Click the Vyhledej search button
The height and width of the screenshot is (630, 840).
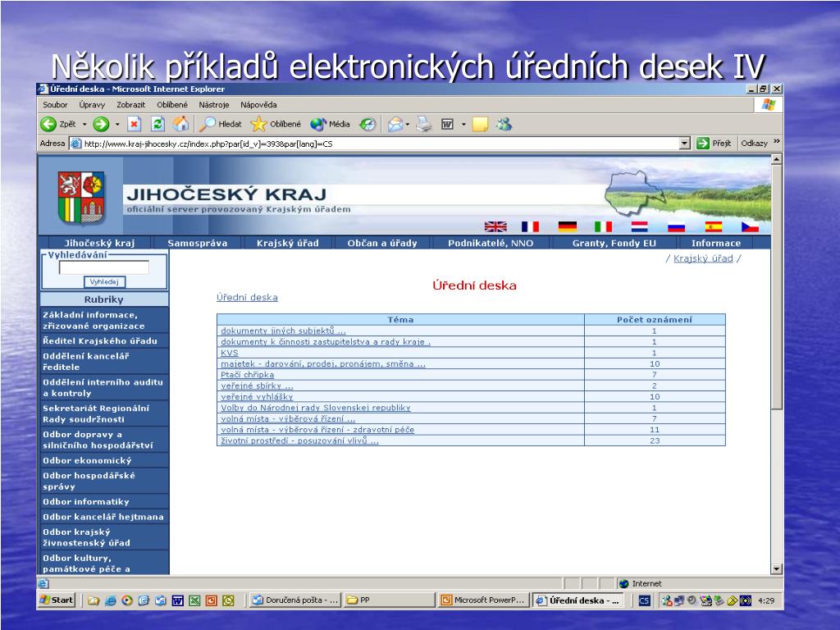tap(104, 282)
